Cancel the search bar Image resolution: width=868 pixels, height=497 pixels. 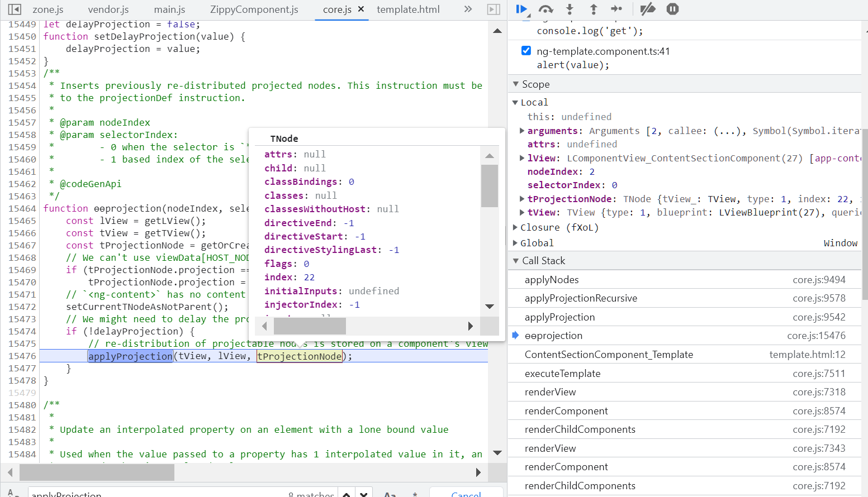[466, 494]
